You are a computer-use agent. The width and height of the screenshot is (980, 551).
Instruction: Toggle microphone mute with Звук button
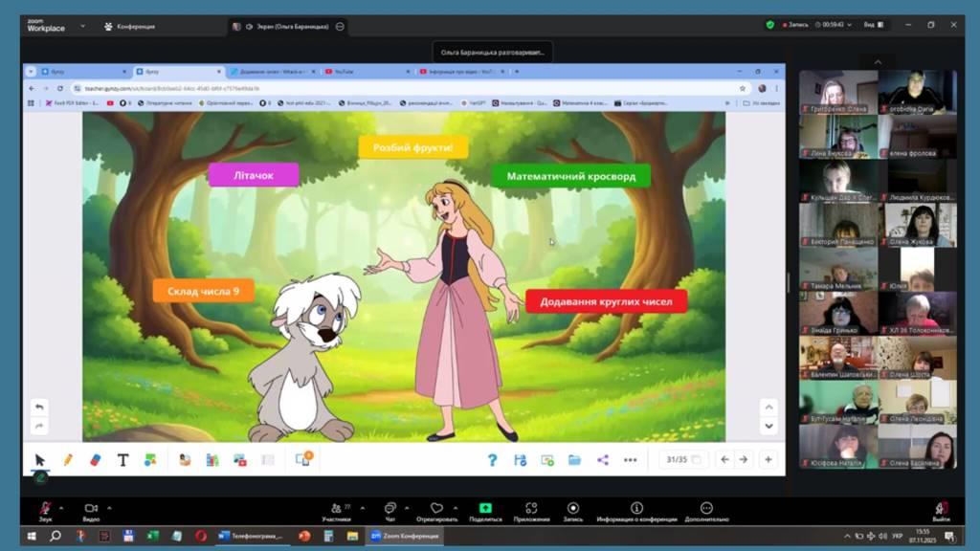45,511
